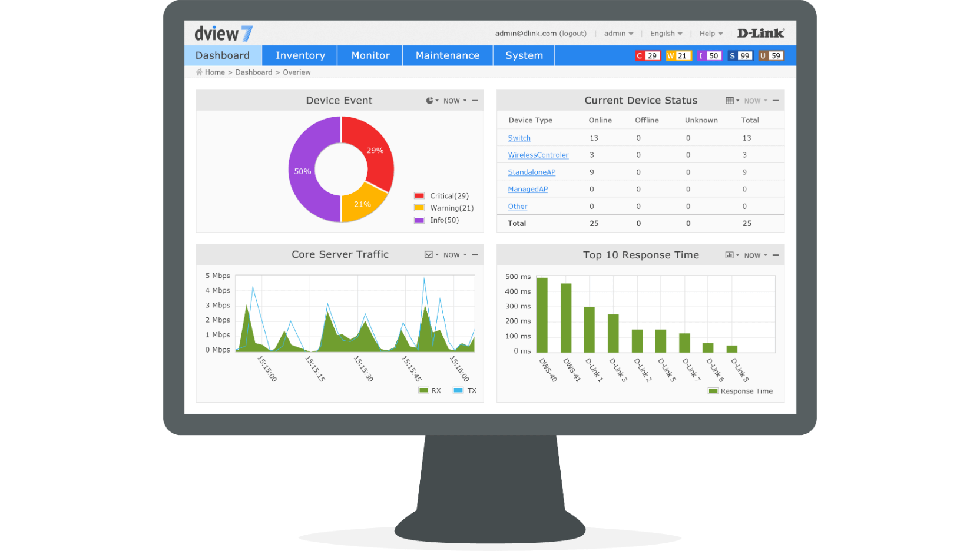Screen dimensions: 980x551
Task: Go to the Maintenance tab
Action: coord(448,55)
